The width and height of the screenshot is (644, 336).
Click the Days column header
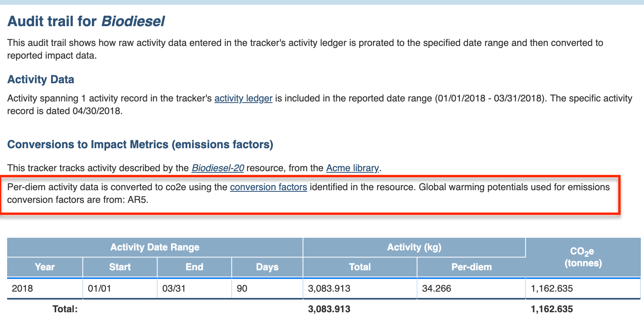pyautogui.click(x=267, y=267)
